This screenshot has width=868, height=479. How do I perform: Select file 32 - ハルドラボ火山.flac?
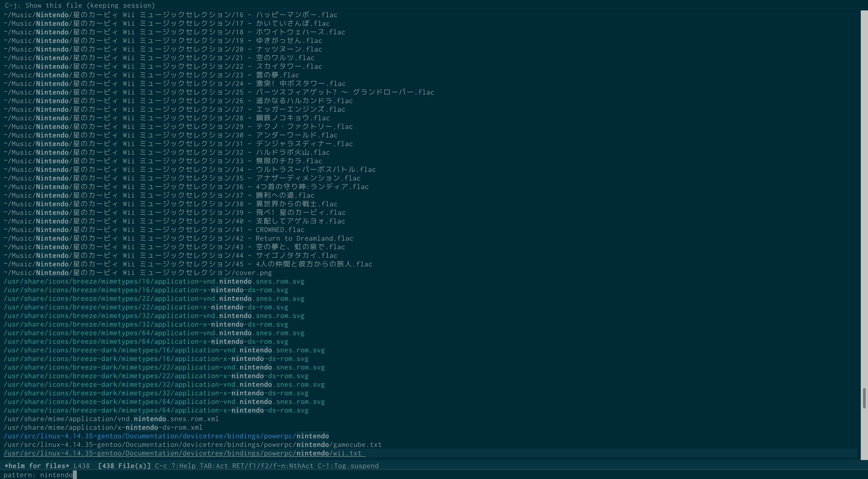tap(167, 152)
